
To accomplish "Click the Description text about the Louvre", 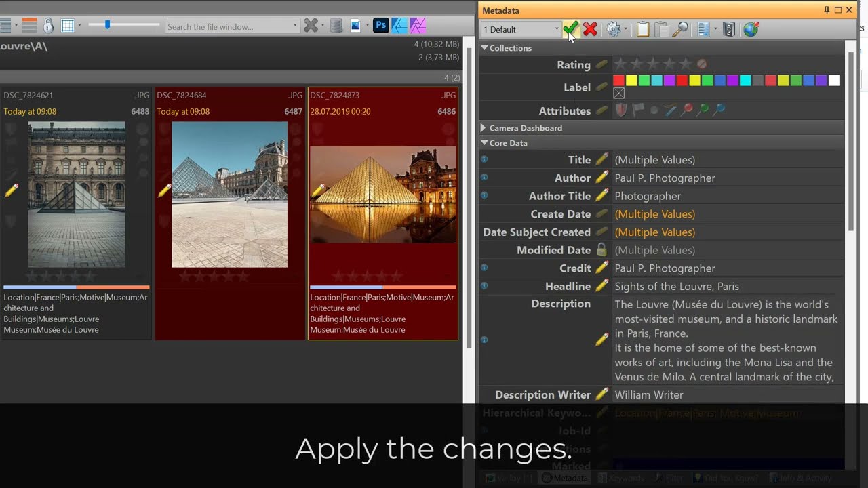I will pos(728,340).
